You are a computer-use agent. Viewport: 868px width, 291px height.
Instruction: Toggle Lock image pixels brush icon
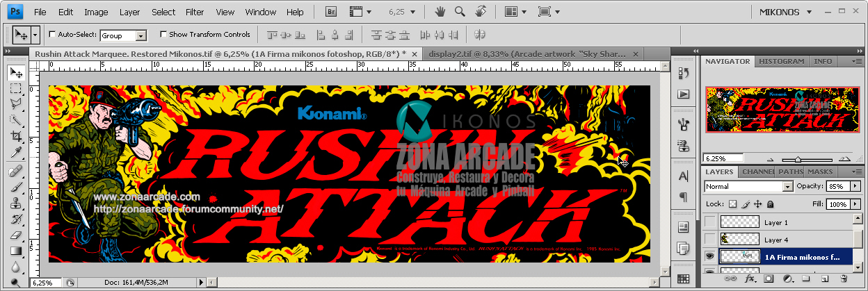point(745,204)
